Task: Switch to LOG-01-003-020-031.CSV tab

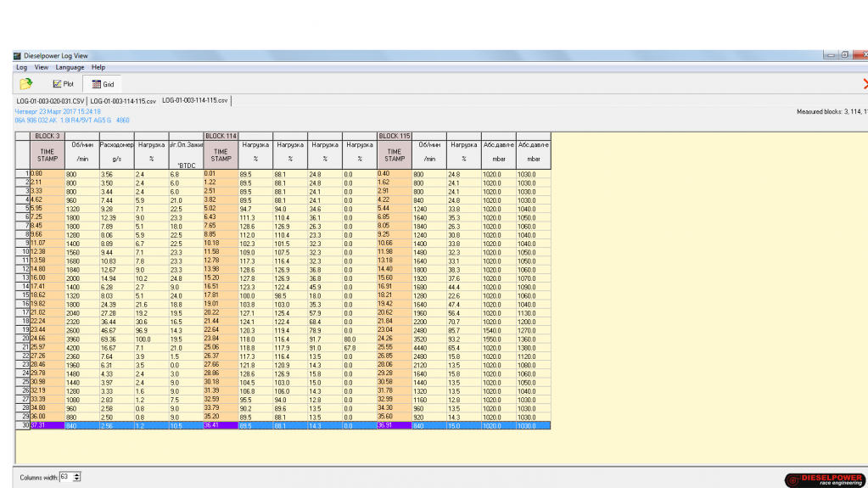Action: point(51,100)
